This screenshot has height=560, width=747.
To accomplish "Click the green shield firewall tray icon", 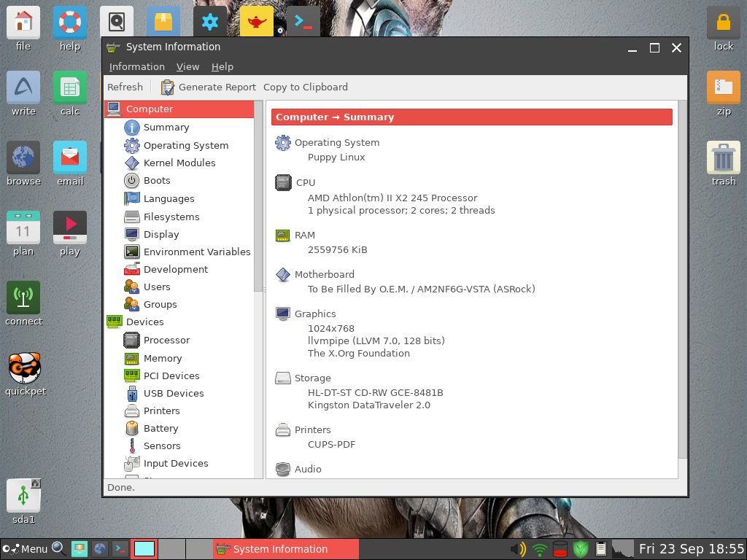I will (580, 549).
